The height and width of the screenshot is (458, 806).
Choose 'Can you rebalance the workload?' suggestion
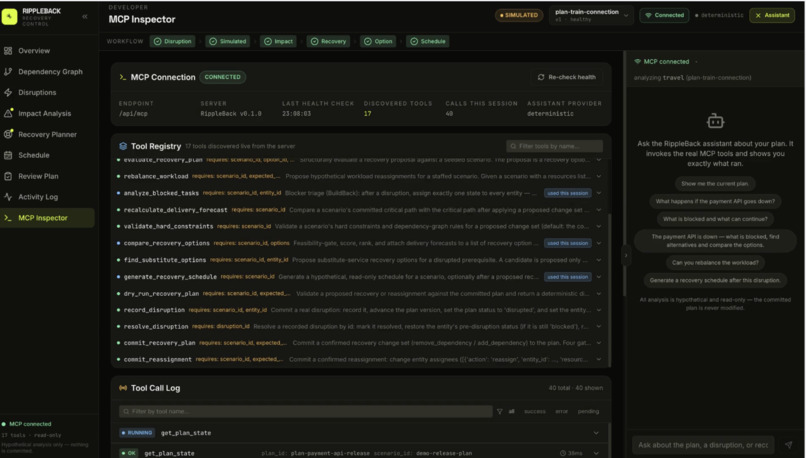click(x=715, y=263)
